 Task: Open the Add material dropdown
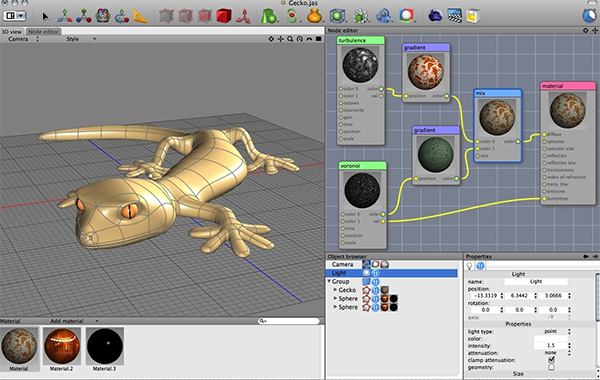(74, 321)
